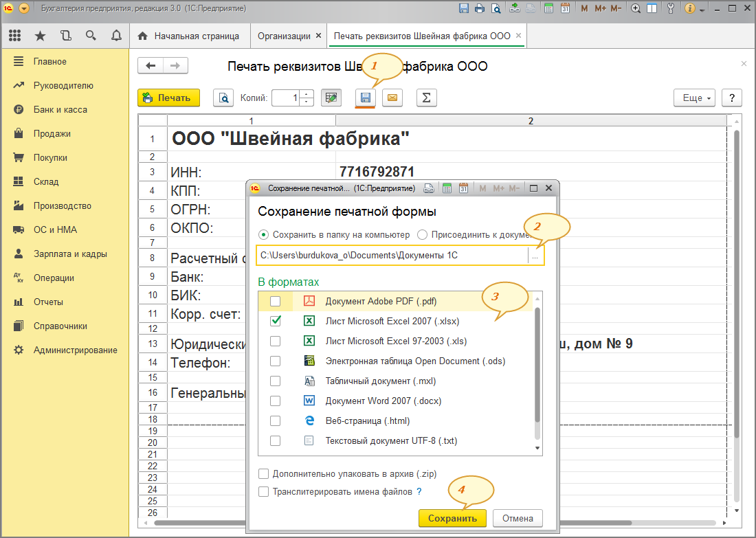Click the search magnifier in the tools panel
756x538 pixels.
[91, 35]
